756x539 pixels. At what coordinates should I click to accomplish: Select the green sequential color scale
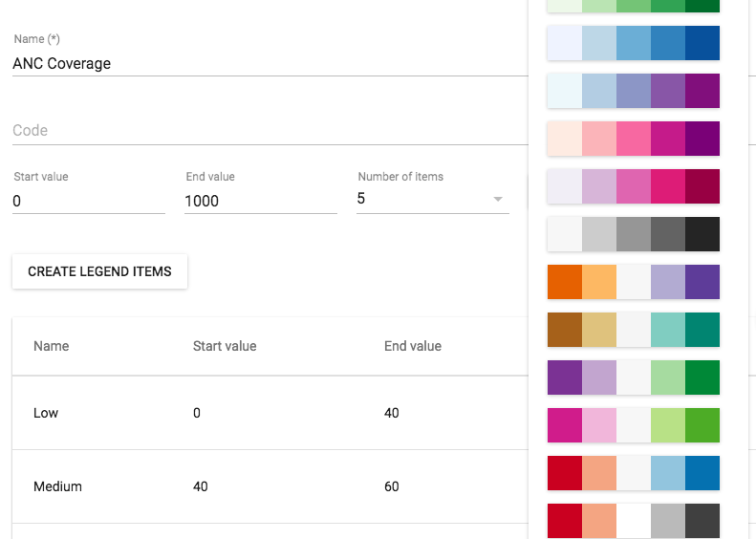633,5
